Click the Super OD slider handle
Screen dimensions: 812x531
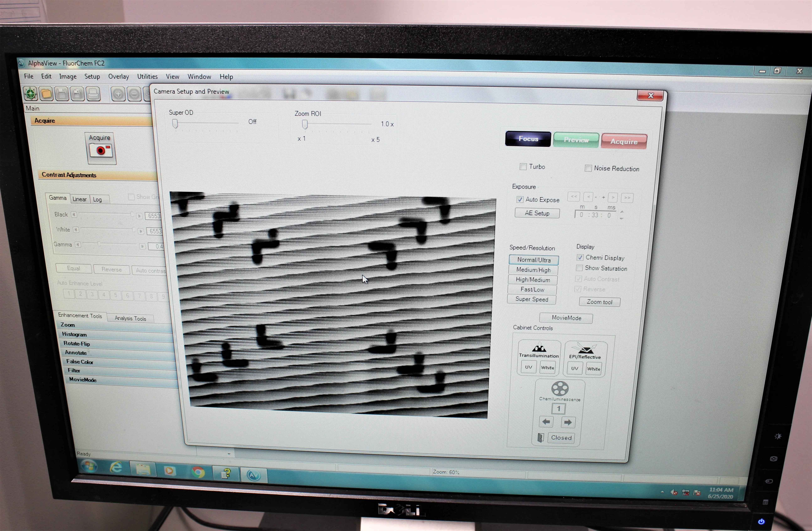[x=175, y=124]
